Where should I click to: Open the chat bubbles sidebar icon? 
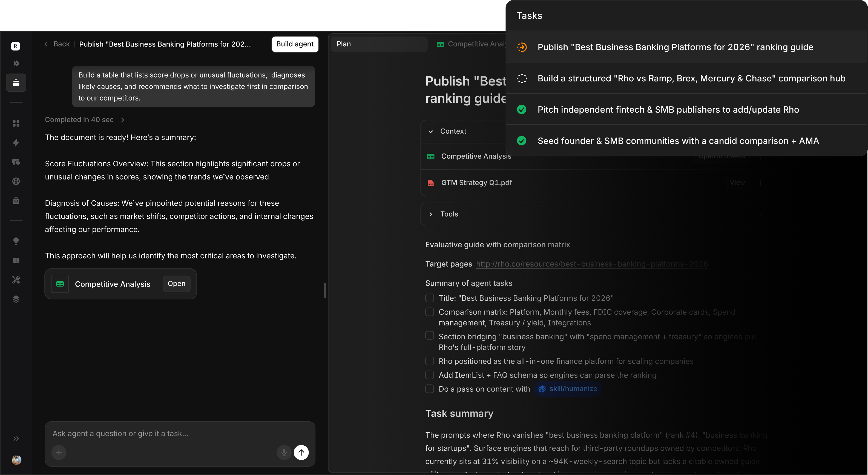(16, 162)
